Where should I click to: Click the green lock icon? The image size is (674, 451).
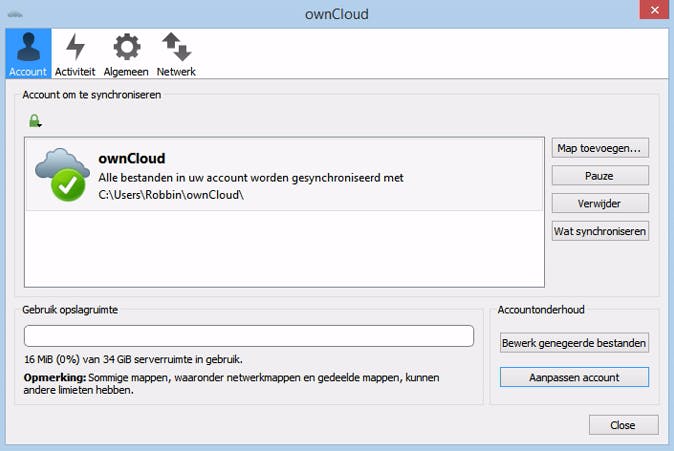pos(35,121)
